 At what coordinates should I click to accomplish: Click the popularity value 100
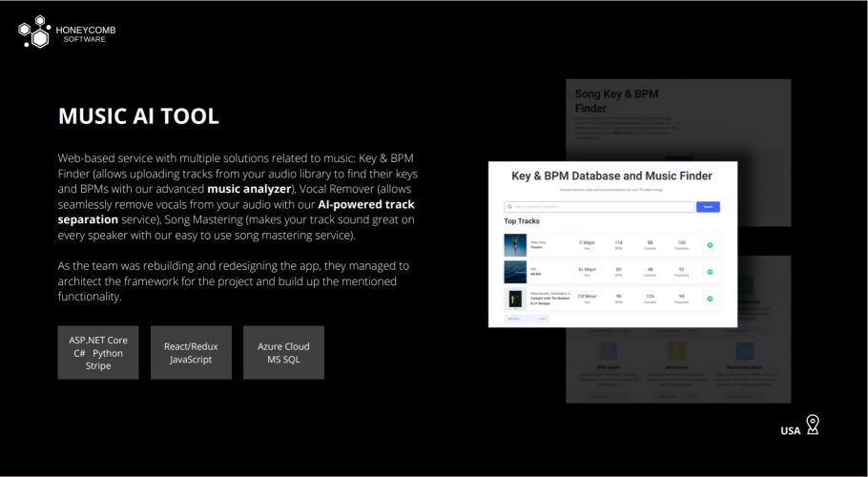pyautogui.click(x=681, y=242)
